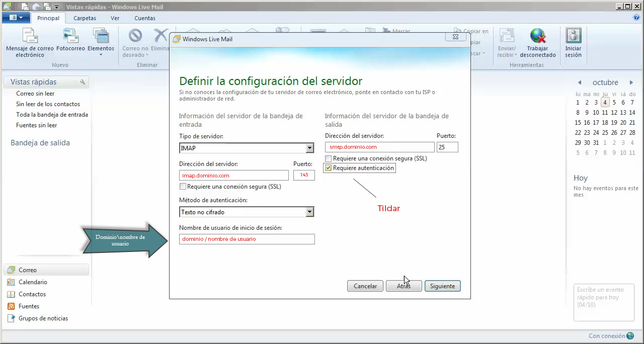644x344 pixels.
Task: Click the Iniciar sesión icon
Action: tap(573, 36)
